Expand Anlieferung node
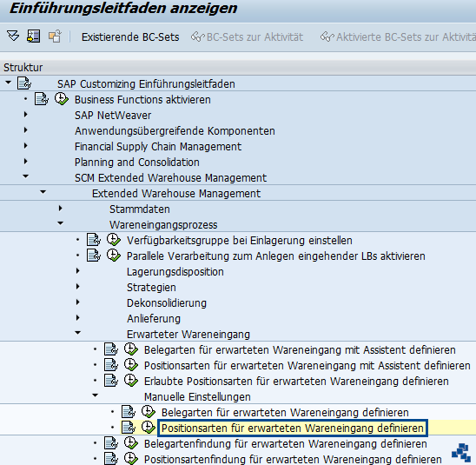 tap(77, 318)
